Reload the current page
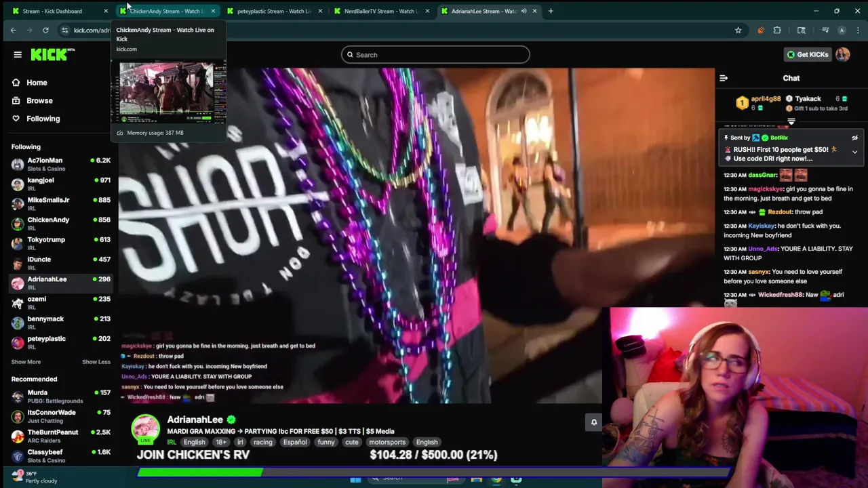Screen dimensions: 868x488 [45, 30]
